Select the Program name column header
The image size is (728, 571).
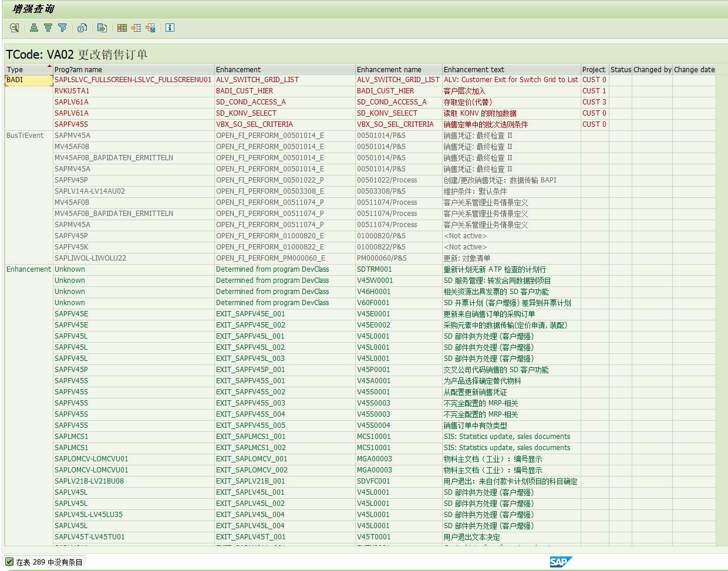point(133,69)
